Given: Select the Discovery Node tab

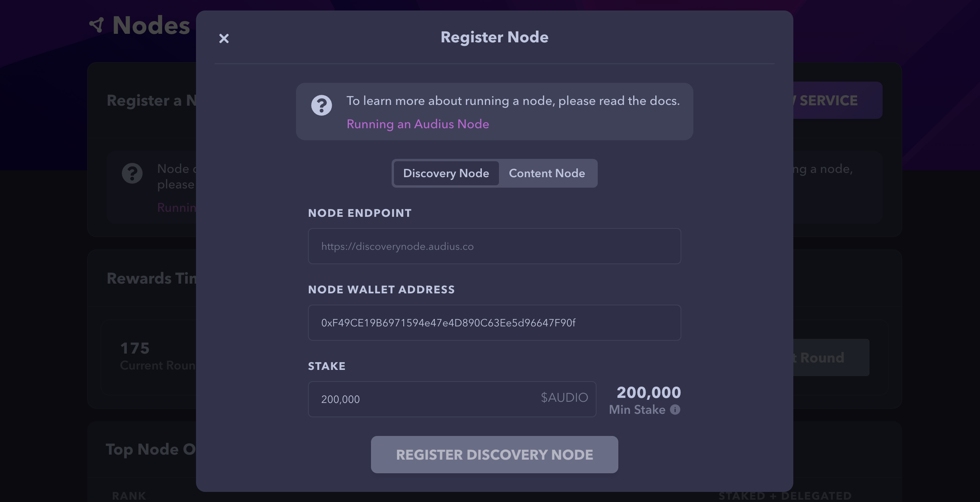Looking at the screenshot, I should click(446, 173).
